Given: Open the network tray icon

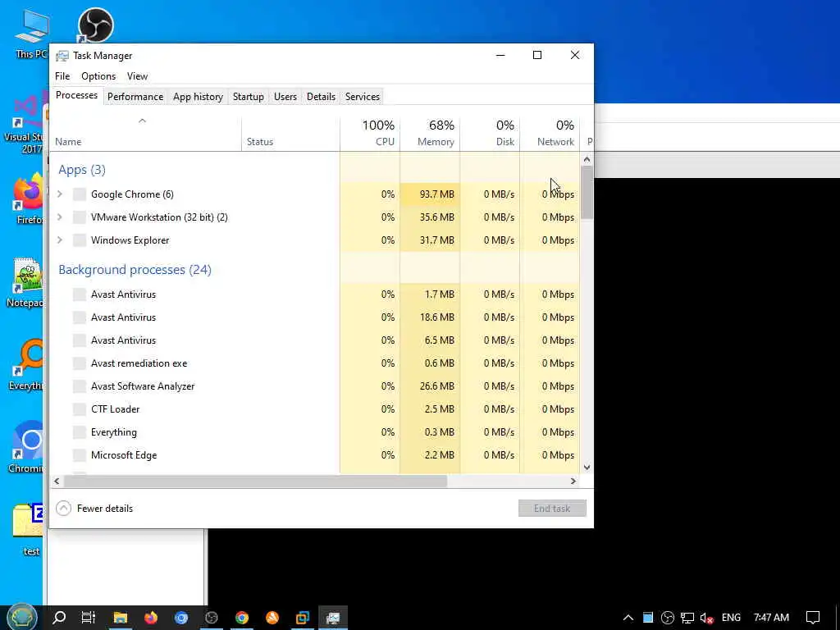Looking at the screenshot, I should click(687, 618).
